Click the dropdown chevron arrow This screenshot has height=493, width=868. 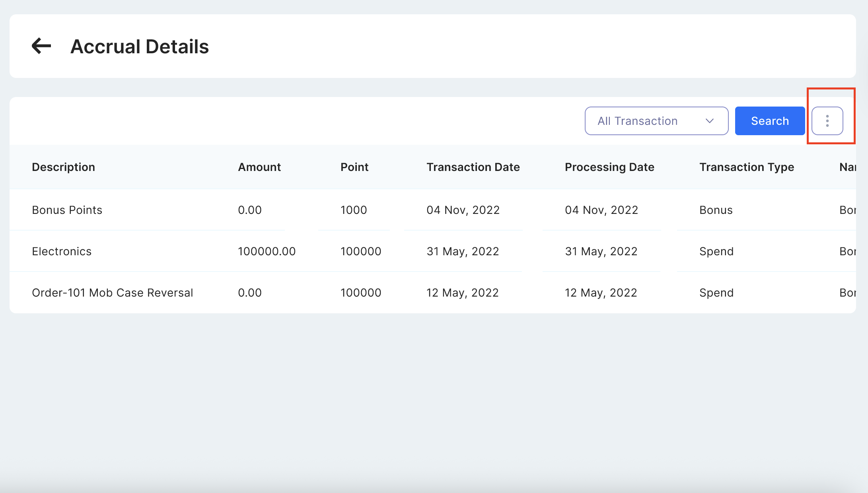(710, 121)
